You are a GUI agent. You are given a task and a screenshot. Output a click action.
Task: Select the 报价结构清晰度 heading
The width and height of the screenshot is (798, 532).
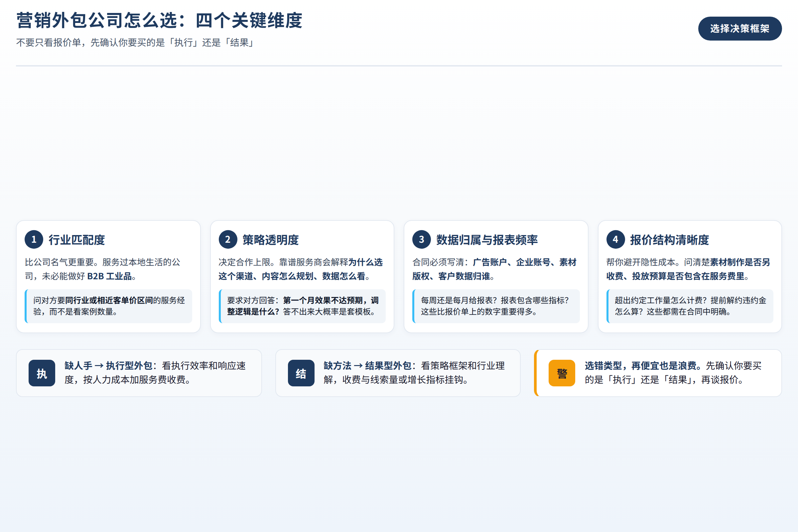[669, 240]
